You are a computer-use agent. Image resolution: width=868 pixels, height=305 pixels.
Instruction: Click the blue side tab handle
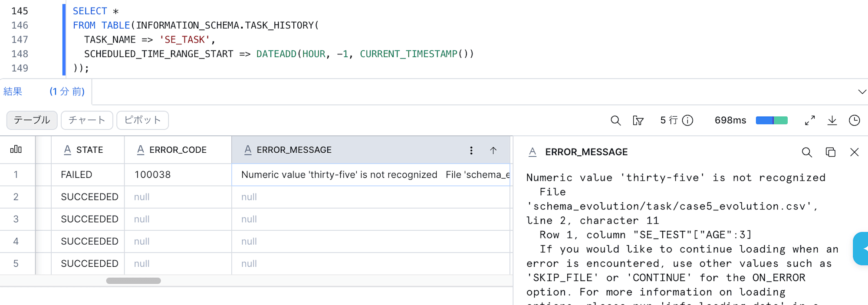click(861, 249)
